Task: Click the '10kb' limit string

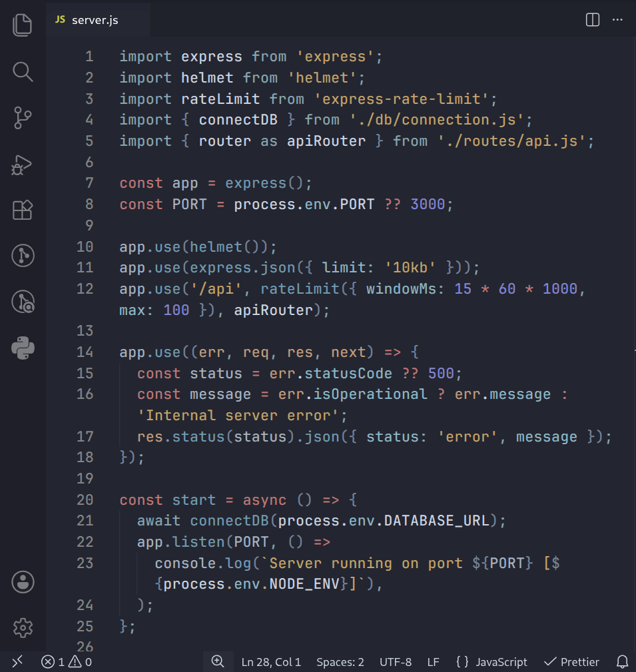Action: 410,268
